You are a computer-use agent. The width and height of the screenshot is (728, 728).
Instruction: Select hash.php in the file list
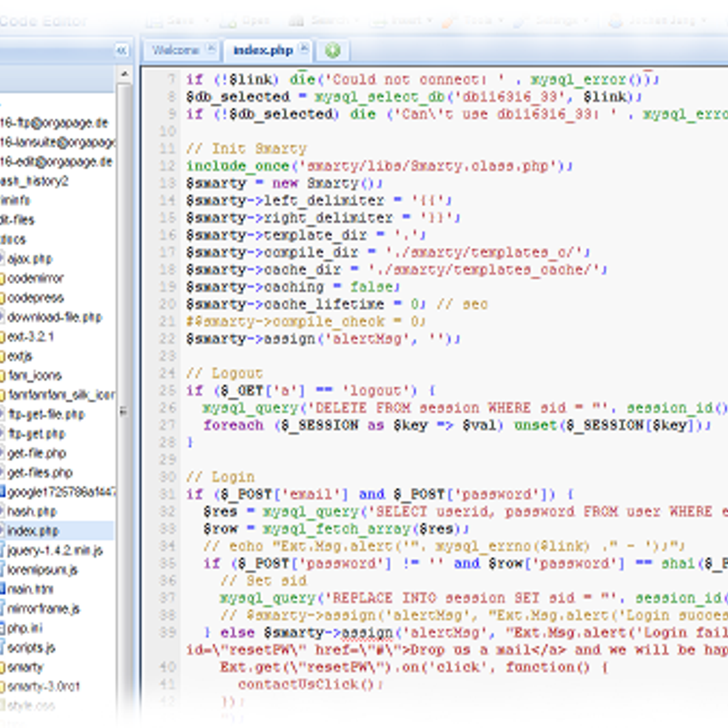coord(32,511)
